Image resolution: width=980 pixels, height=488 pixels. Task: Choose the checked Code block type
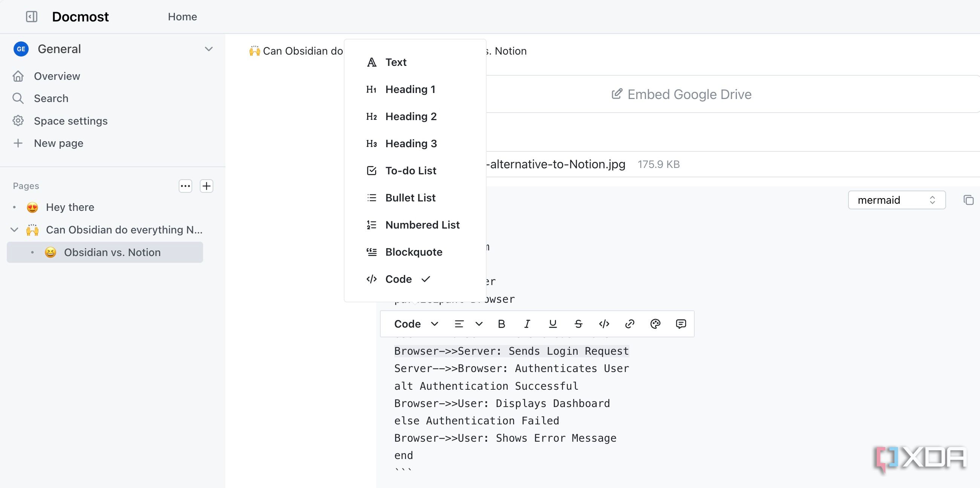415,279
